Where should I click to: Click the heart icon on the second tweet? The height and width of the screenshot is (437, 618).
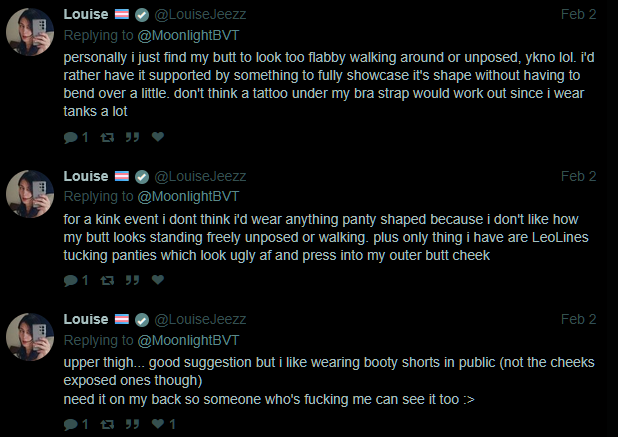[157, 281]
